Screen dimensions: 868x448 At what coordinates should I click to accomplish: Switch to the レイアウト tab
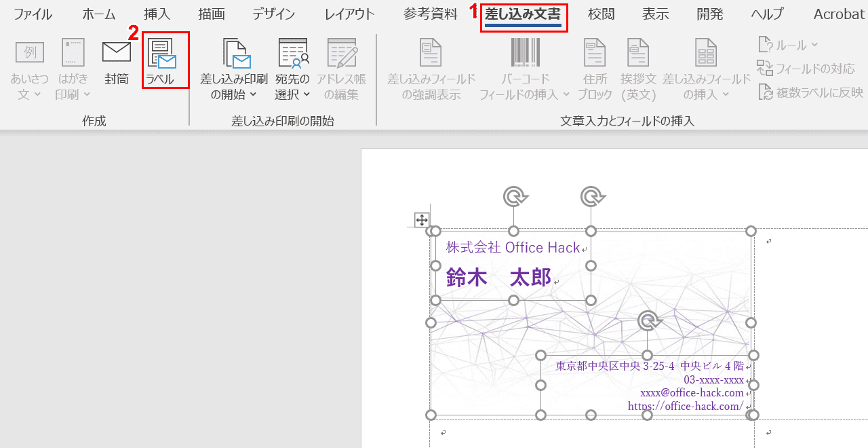tap(349, 14)
